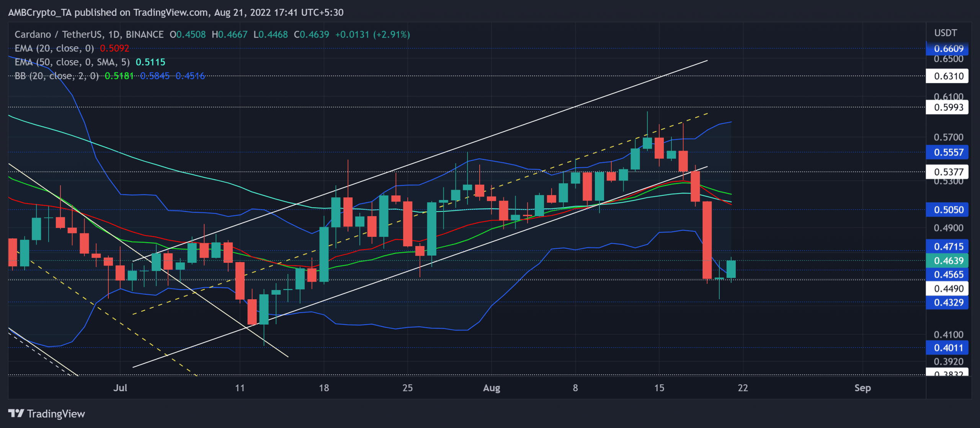The height and width of the screenshot is (428, 980).
Task: Click the 25 date label on time axis
Action: [x=407, y=388]
